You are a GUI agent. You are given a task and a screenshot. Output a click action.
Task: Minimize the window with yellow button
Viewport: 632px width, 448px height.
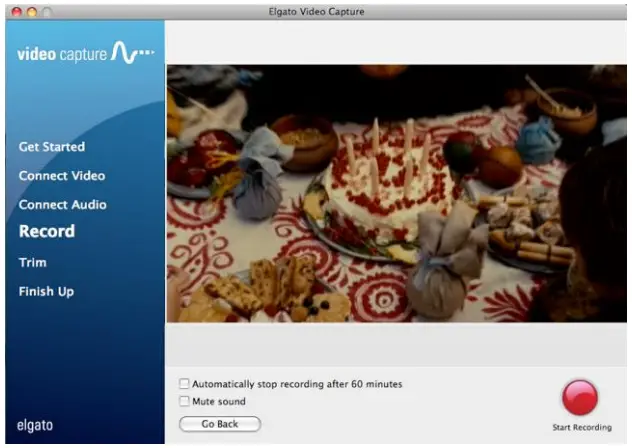click(x=32, y=12)
